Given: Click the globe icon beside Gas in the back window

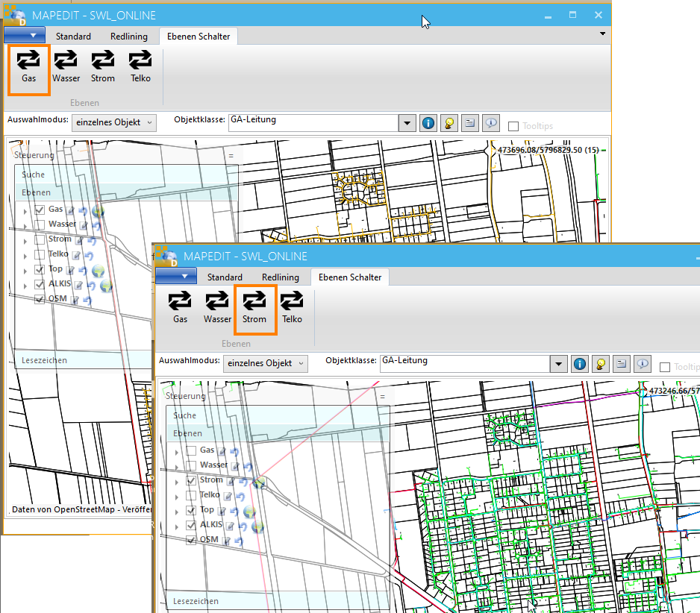Looking at the screenshot, I should point(98,211).
